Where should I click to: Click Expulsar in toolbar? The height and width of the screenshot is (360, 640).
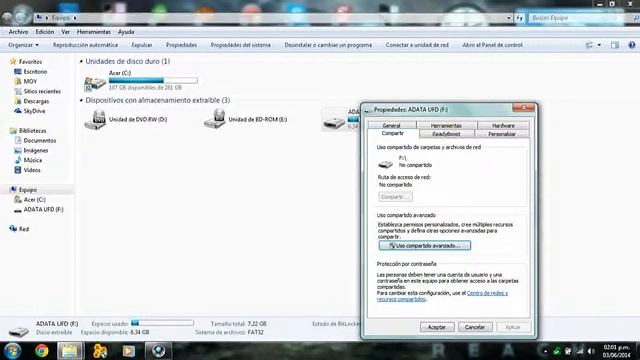[142, 45]
